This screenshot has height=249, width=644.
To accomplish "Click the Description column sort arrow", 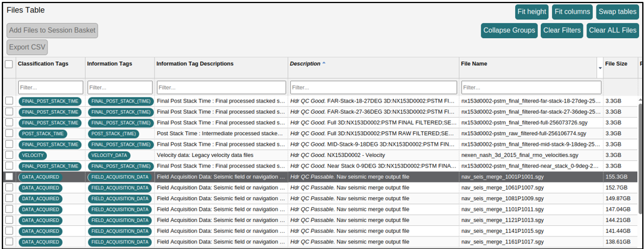I will 324,63.
